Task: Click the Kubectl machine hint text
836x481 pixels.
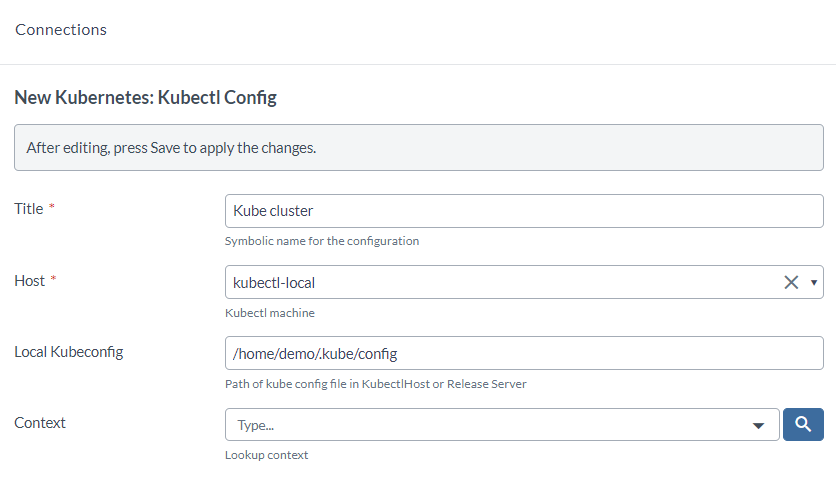Action: (269, 313)
